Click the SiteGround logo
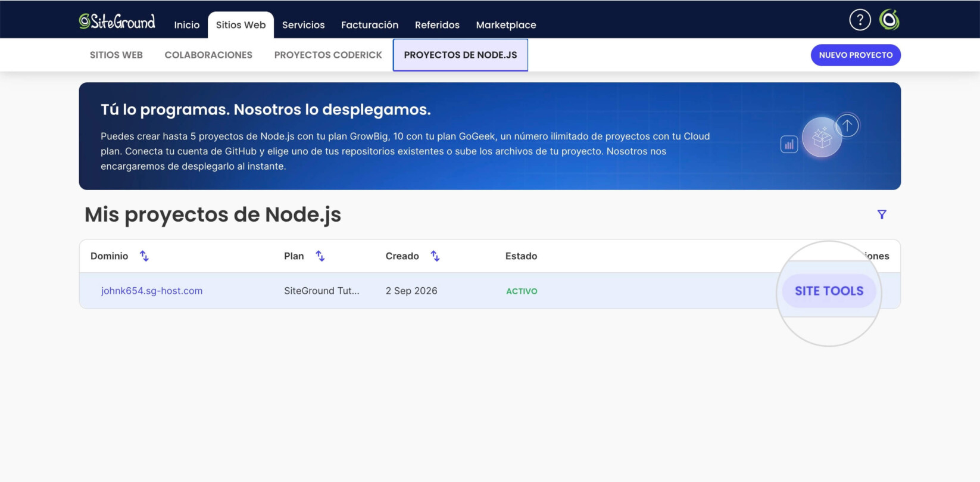 click(x=117, y=22)
